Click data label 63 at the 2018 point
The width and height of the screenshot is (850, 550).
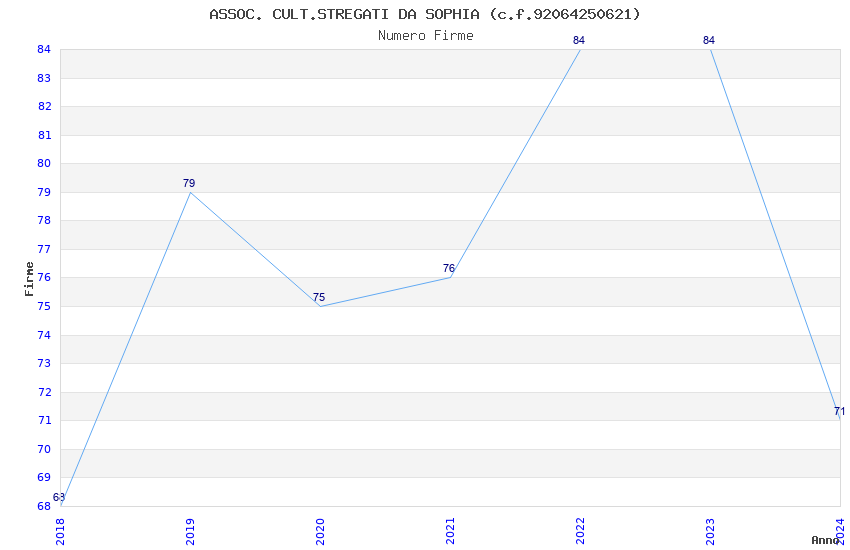point(59,497)
